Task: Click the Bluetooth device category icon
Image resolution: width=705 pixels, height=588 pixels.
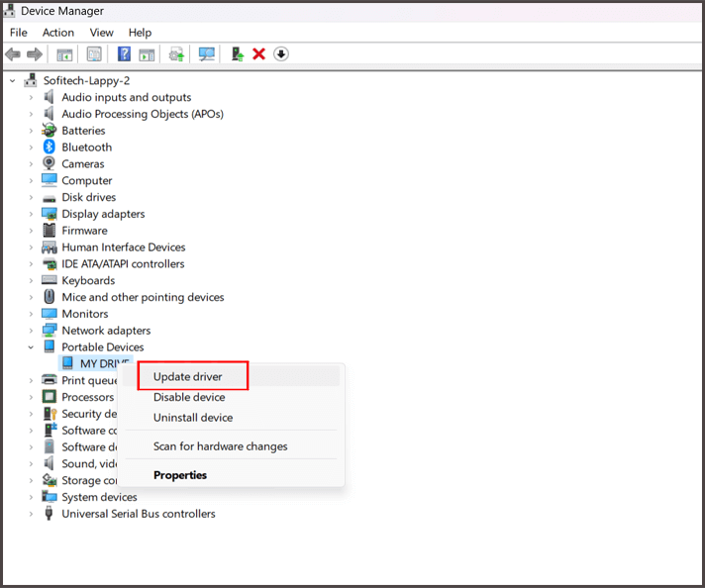Action: [50, 147]
